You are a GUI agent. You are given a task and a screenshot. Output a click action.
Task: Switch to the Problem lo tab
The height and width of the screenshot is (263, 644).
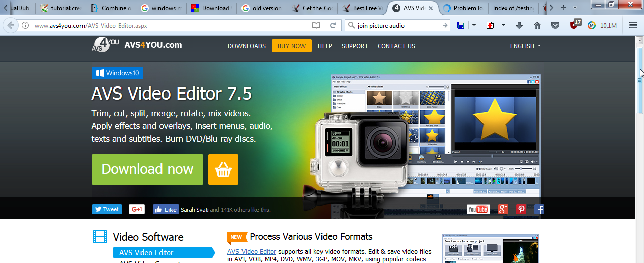[463, 8]
